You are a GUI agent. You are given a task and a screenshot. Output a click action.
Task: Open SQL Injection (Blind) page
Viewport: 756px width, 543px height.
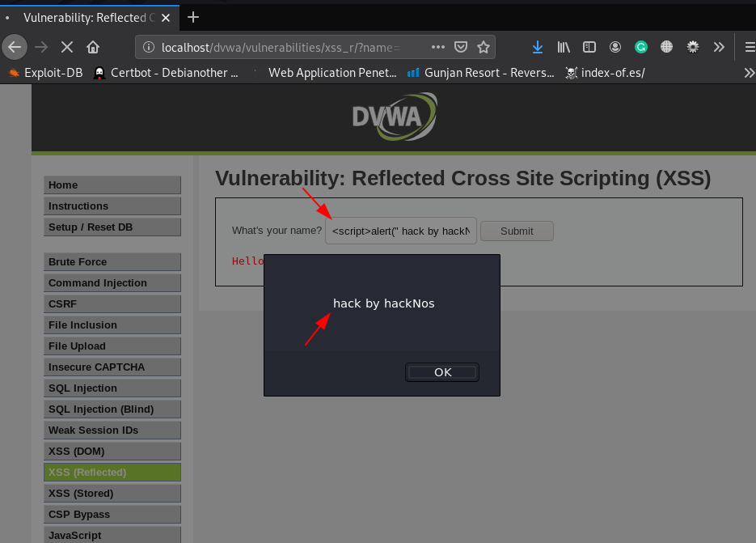[112, 409]
